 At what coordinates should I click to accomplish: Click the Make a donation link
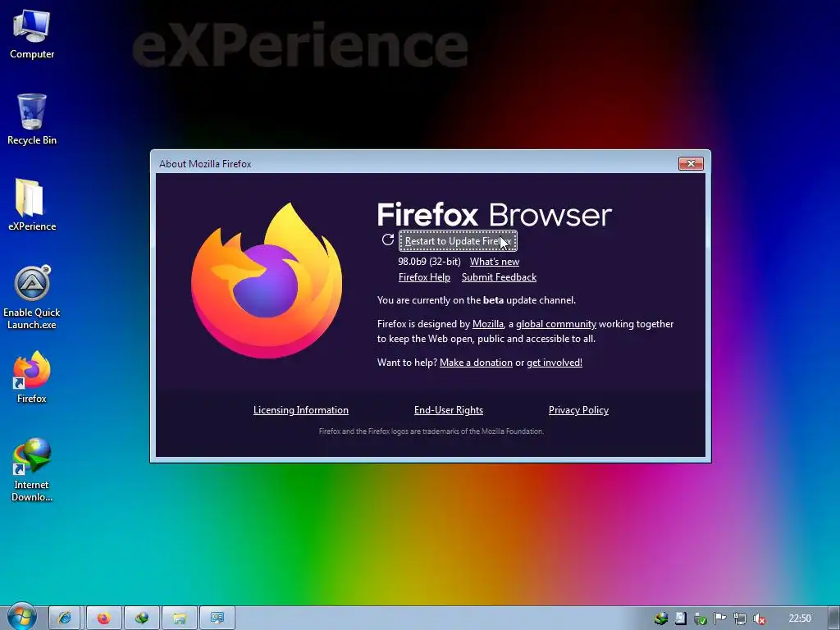pyautogui.click(x=476, y=362)
